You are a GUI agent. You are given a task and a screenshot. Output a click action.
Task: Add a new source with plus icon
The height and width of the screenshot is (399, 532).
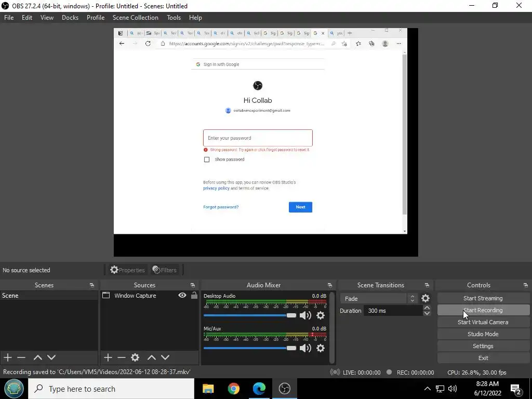tap(108, 357)
